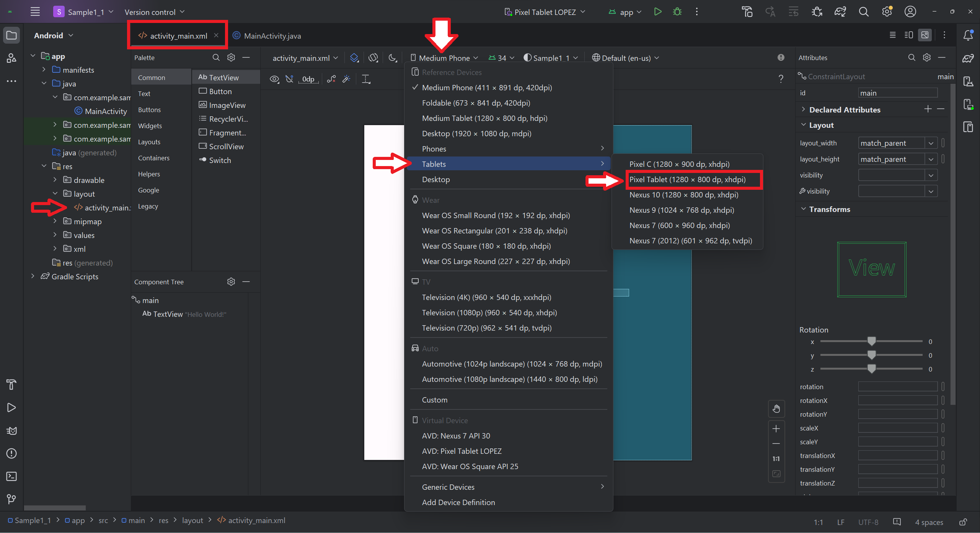Switch to Code view mode
The image size is (980, 533).
pyautogui.click(x=892, y=35)
